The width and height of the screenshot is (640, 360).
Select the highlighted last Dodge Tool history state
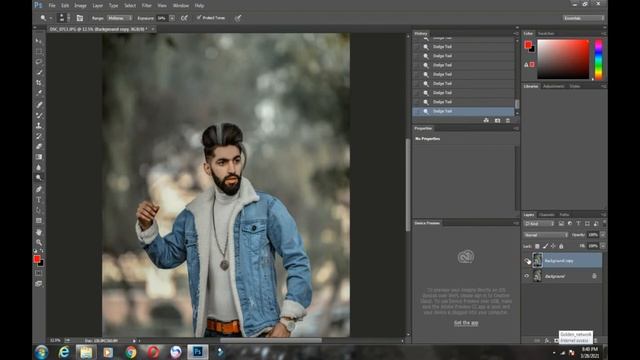click(463, 111)
